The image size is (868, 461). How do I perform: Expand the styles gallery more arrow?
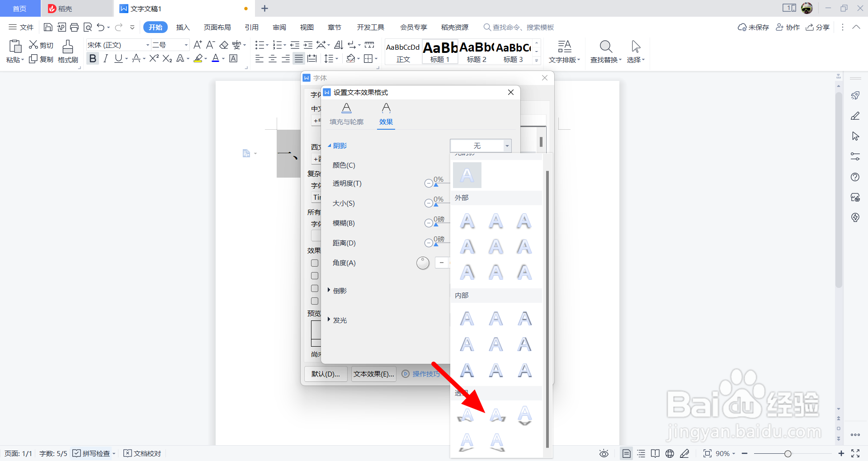click(x=537, y=60)
